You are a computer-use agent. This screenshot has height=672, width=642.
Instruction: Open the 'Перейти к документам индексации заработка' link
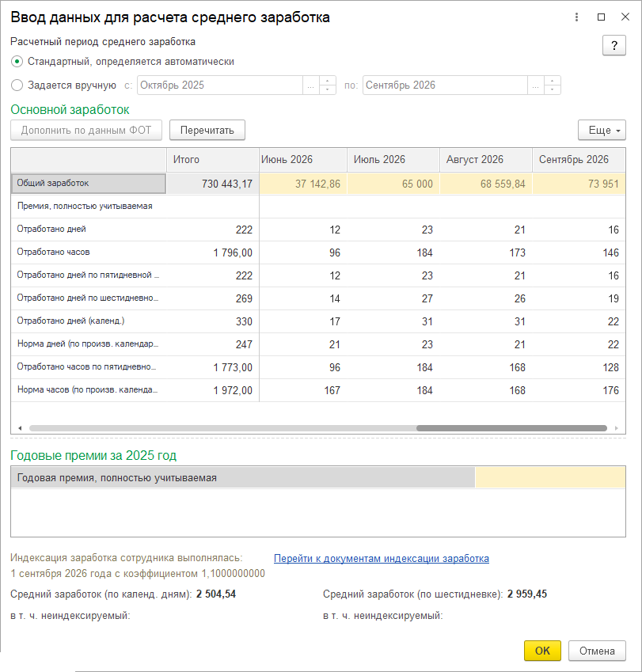click(x=382, y=559)
